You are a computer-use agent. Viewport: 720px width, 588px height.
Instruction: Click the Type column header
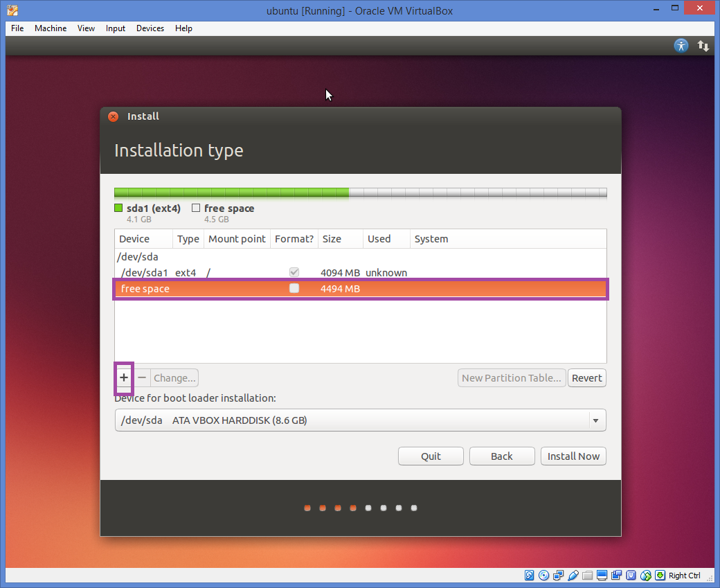188,239
